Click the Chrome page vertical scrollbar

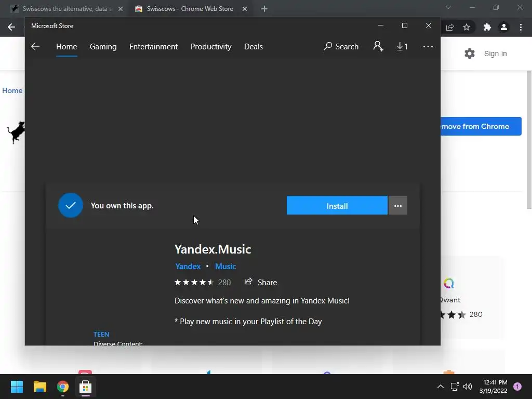tap(528, 140)
